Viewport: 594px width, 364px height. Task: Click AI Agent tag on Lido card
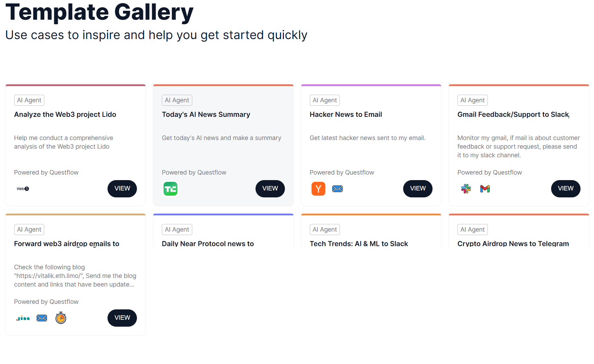[x=29, y=100]
